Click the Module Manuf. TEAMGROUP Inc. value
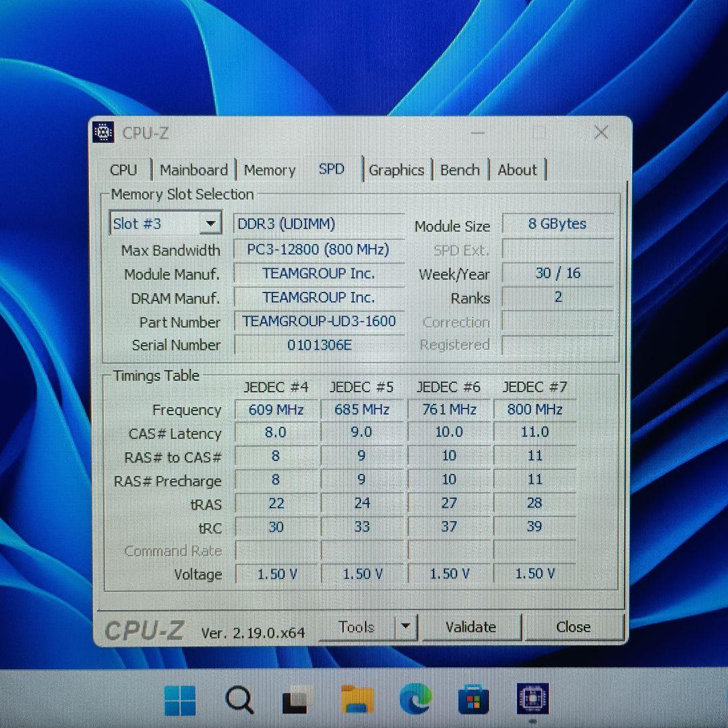This screenshot has height=728, width=728. [319, 273]
